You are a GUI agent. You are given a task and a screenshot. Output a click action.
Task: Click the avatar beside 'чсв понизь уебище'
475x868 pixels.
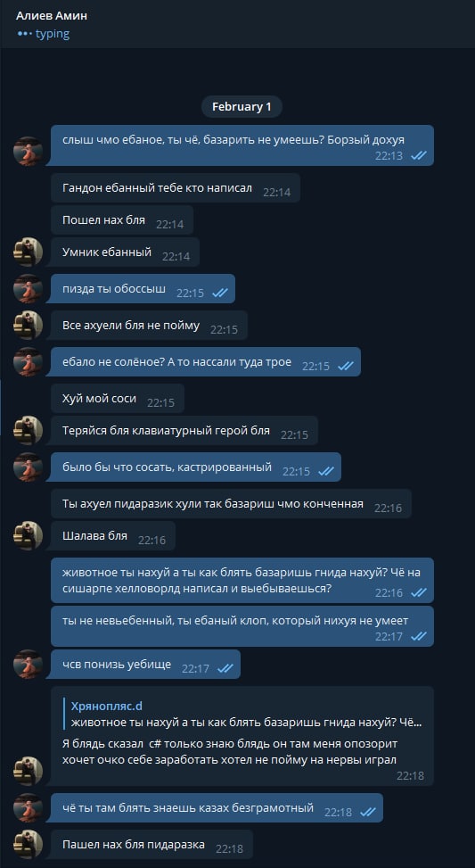(x=28, y=664)
